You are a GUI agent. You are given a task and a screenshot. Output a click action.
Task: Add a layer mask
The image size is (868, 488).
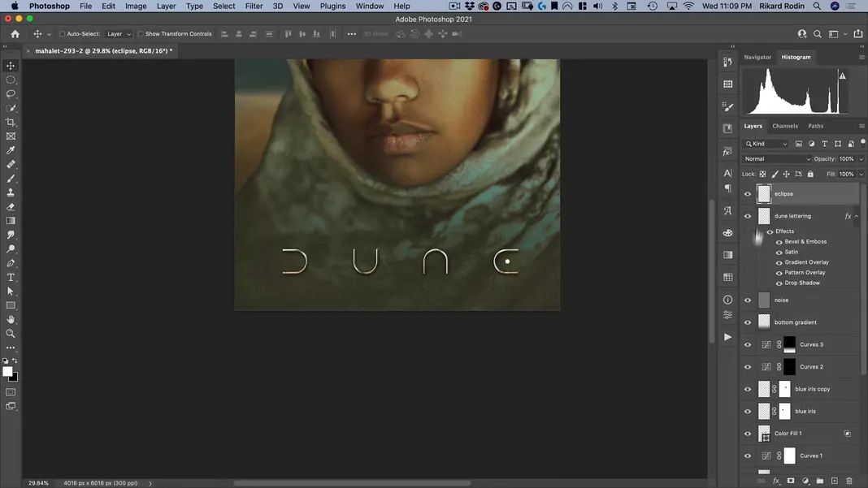click(791, 482)
